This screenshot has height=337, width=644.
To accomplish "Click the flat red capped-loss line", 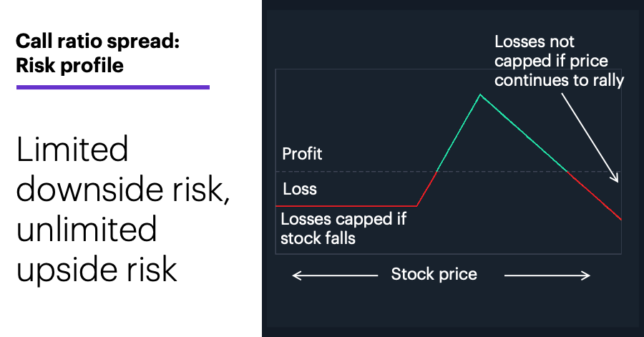I will [x=346, y=205].
